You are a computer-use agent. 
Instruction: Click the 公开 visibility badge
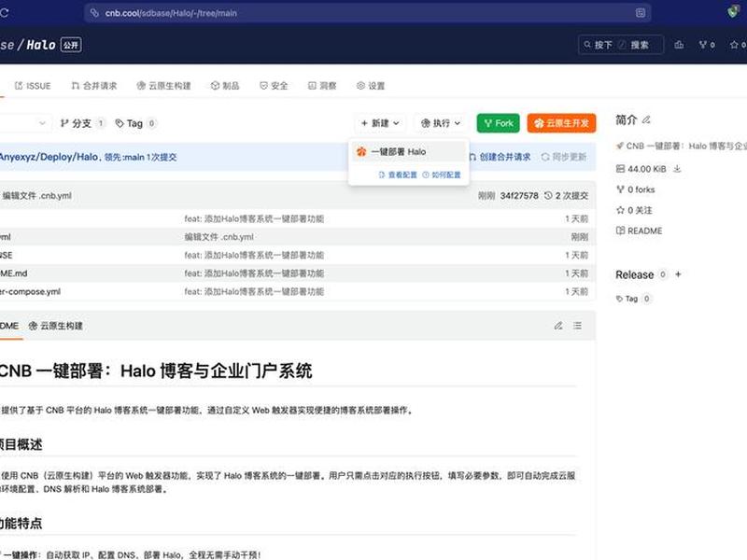[71, 45]
